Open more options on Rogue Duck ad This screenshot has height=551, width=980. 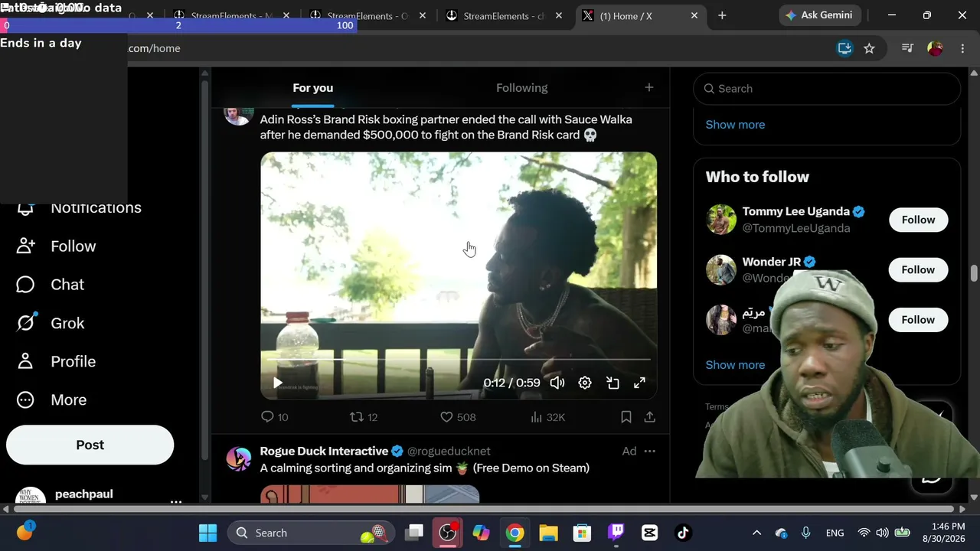(650, 452)
